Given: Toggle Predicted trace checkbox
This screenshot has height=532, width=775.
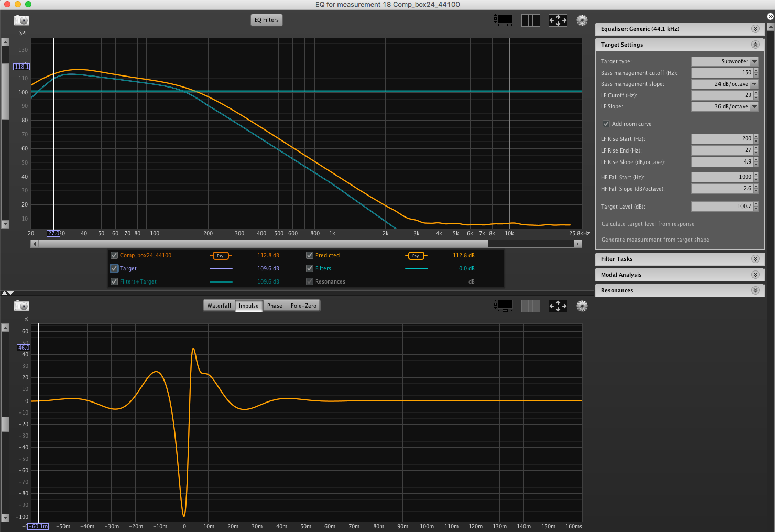Looking at the screenshot, I should [x=310, y=255].
